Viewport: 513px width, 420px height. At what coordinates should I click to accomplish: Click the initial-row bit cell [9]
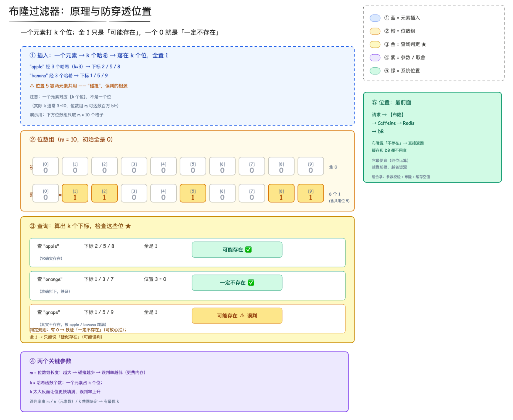click(311, 166)
